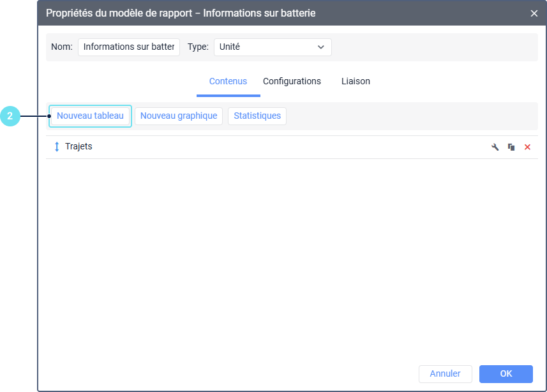Viewport: 547px width, 392px height.
Task: Switch to the Configurations tab
Action: (x=292, y=81)
